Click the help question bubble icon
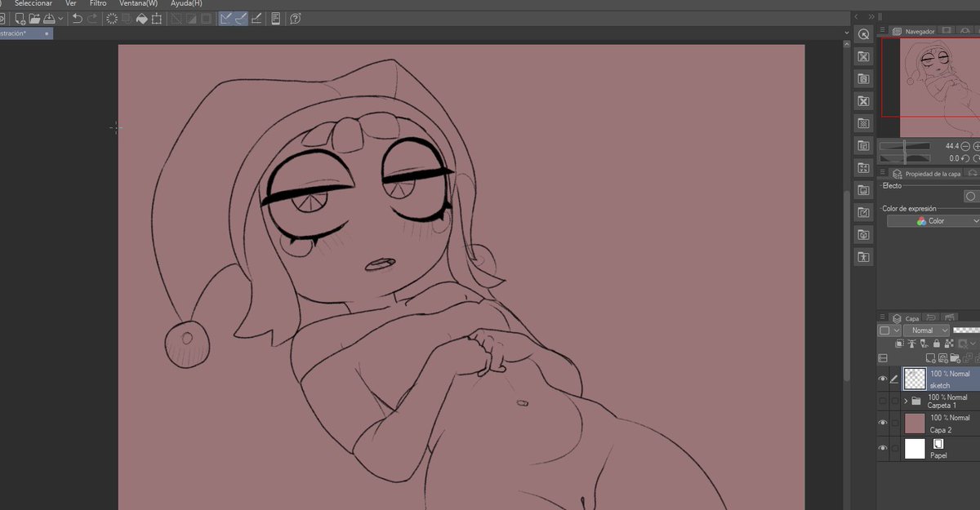The width and height of the screenshot is (980, 510). point(296,19)
